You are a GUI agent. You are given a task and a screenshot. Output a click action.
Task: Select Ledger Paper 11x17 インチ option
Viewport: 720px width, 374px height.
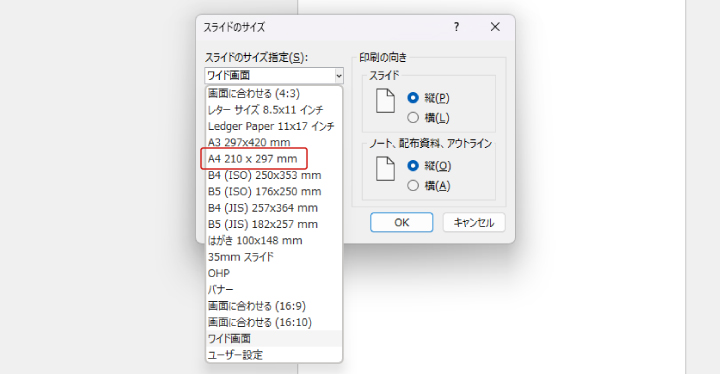click(x=274, y=126)
